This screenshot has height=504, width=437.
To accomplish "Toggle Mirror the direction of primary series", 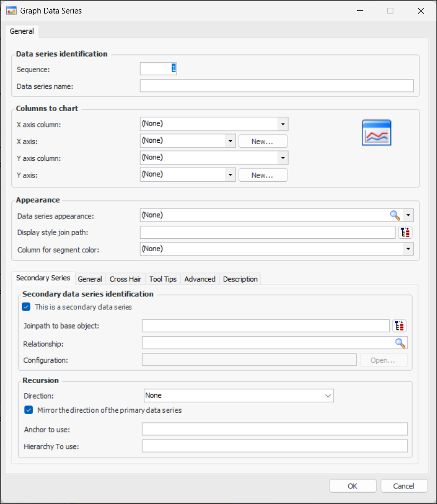I will click(29, 410).
